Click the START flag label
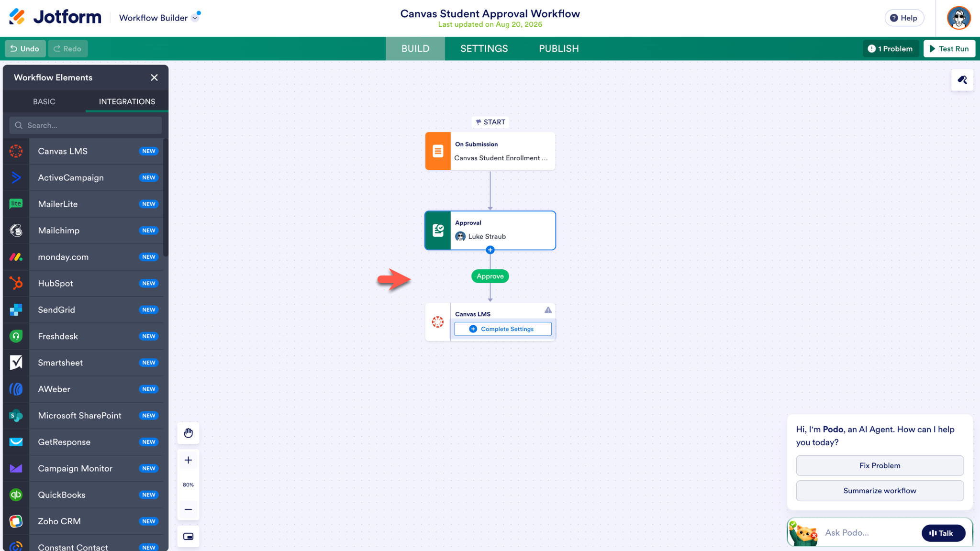The width and height of the screenshot is (980, 551). coord(490,122)
